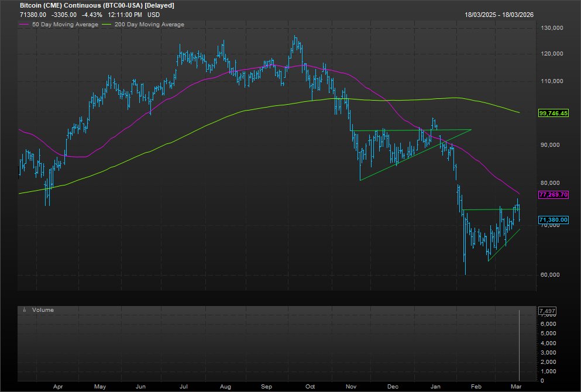Click the Apr label on time axis
581x392 pixels.
pos(58,386)
